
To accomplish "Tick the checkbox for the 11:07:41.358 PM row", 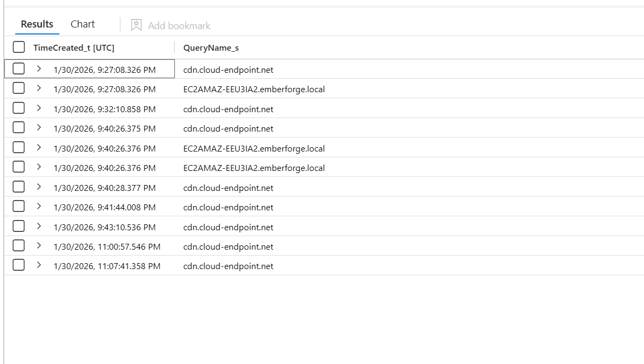I will [19, 265].
